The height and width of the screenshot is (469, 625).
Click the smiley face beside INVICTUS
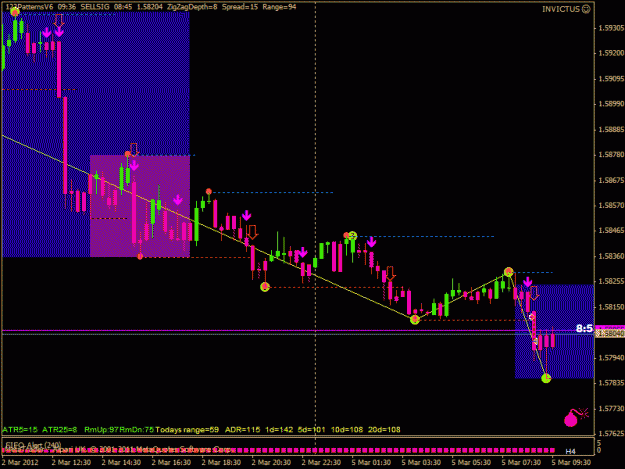(586, 9)
